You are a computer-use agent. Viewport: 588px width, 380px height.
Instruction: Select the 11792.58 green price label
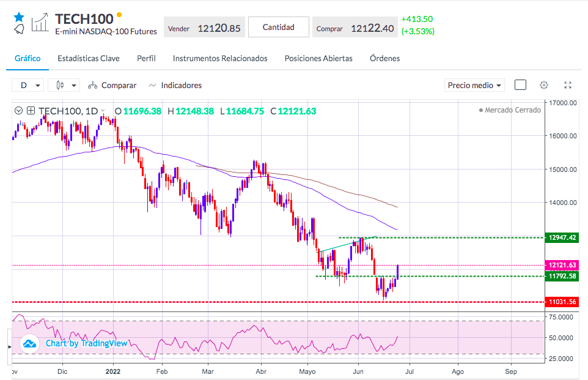(x=562, y=276)
